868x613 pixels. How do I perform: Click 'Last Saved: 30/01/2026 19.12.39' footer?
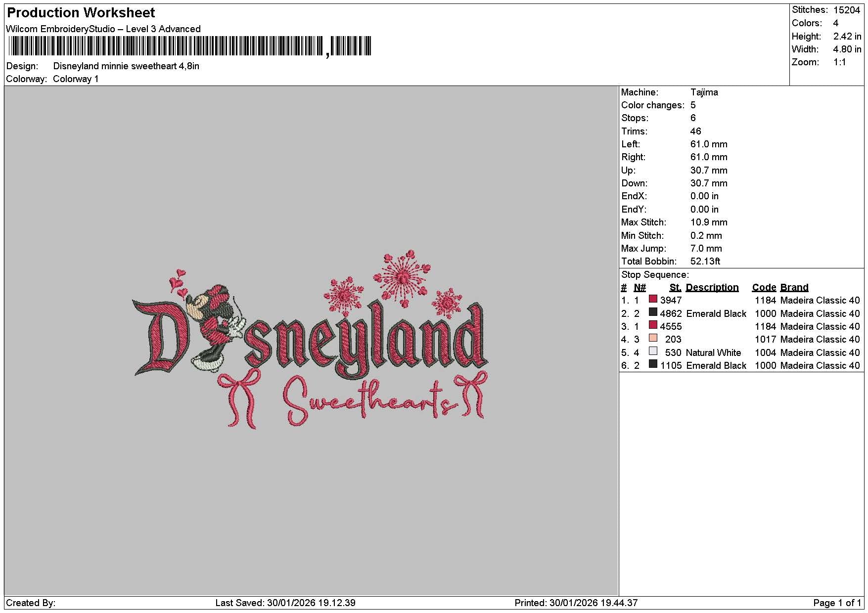coord(285,603)
